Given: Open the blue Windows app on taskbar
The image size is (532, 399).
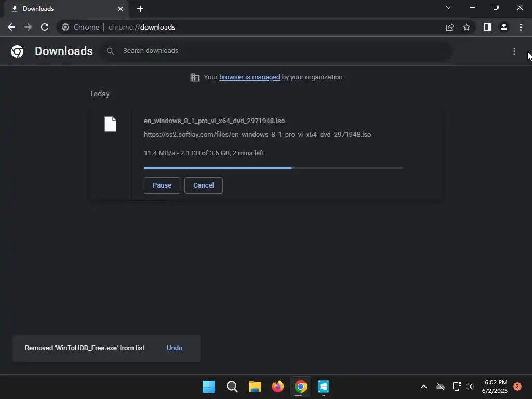Looking at the screenshot, I should (x=323, y=387).
